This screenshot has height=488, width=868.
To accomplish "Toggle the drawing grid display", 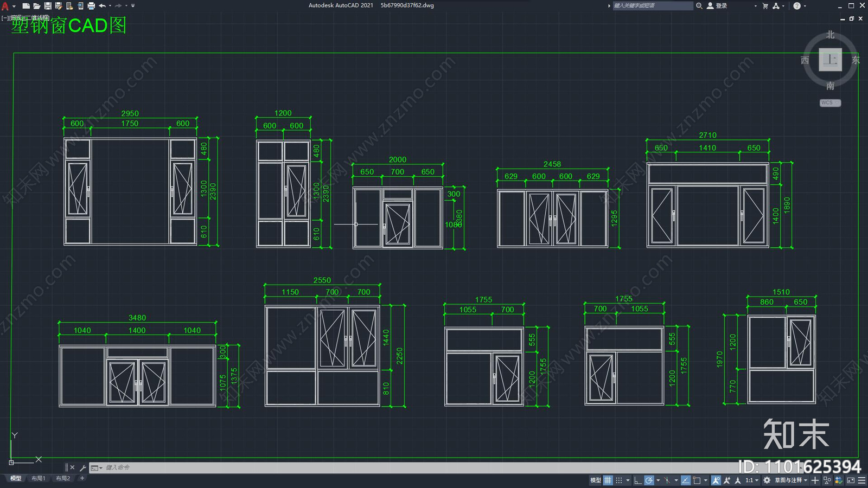I will click(x=608, y=480).
